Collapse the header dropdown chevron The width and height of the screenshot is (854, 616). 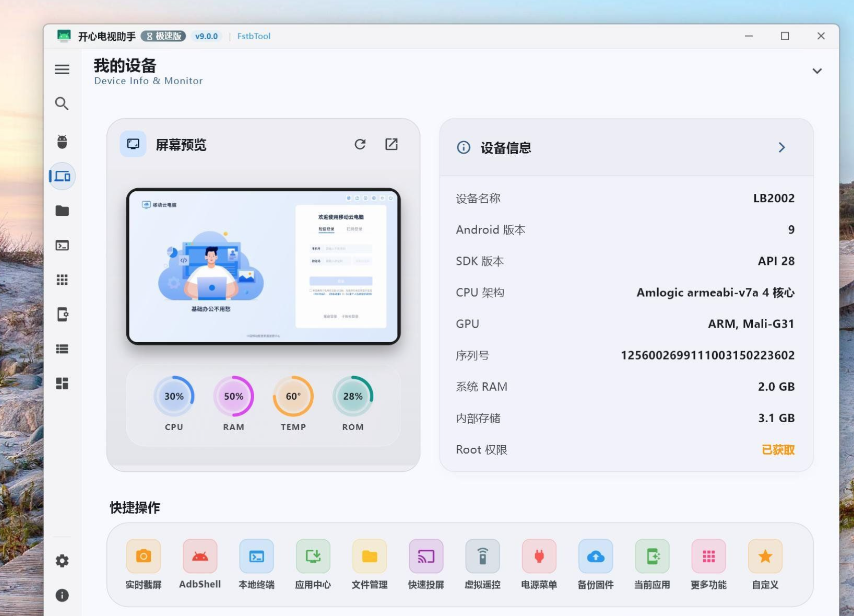click(x=817, y=71)
